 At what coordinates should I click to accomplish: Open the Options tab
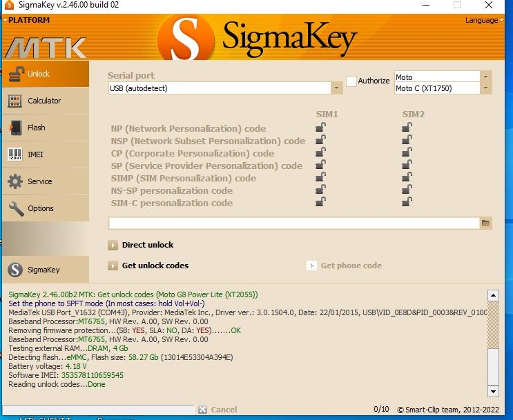pyautogui.click(x=46, y=208)
